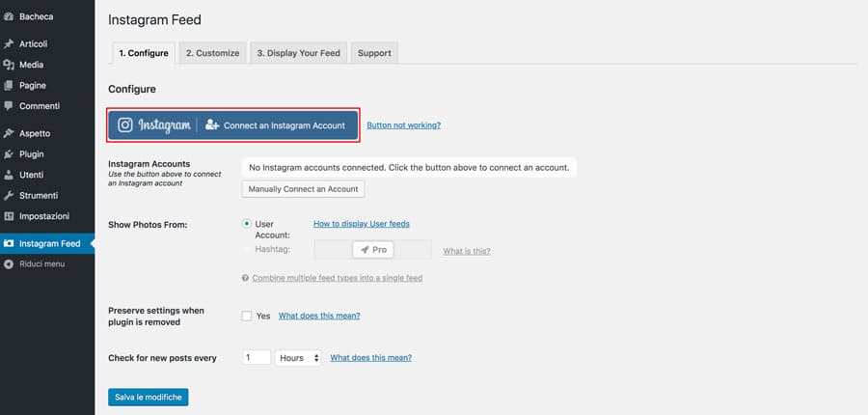Switch to the 1. Configure tab

tap(144, 53)
